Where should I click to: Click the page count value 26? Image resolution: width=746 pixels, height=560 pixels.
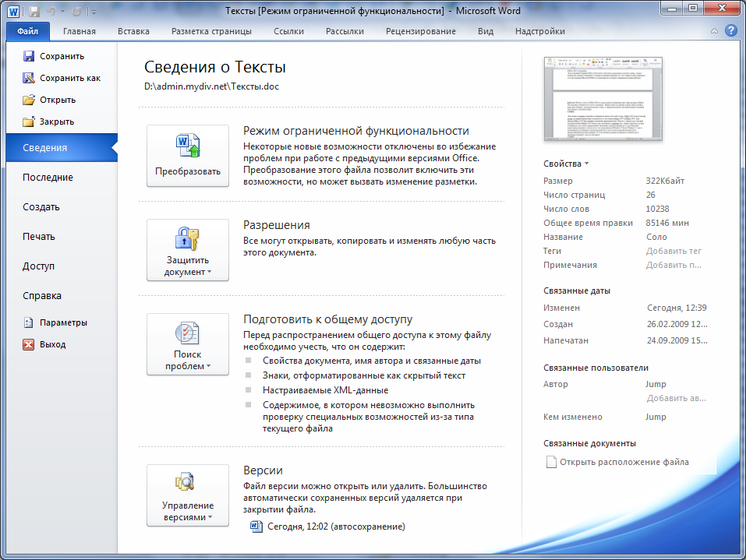(x=651, y=195)
